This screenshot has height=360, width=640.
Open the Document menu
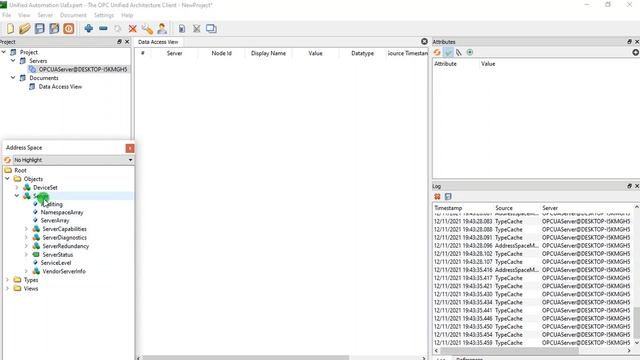click(73, 15)
